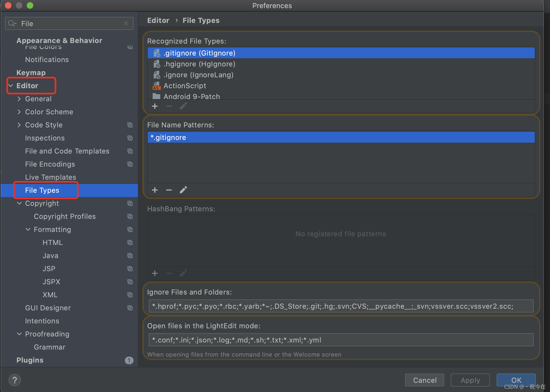This screenshot has width=550, height=392.
Task: Expand the Color Scheme node
Action: tap(19, 112)
